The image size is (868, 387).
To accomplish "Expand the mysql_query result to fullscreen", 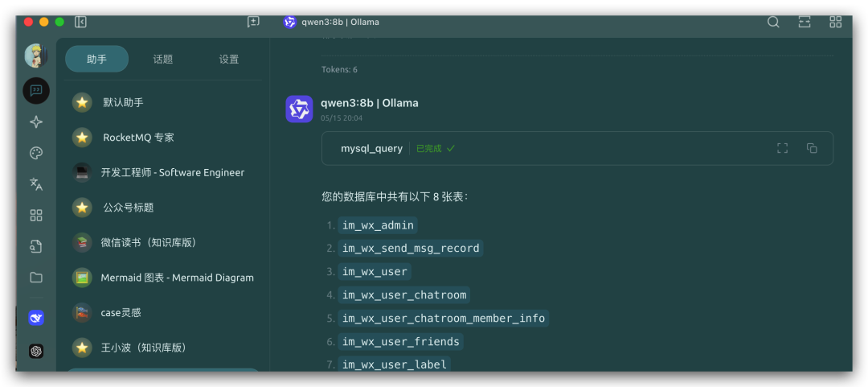I will (x=782, y=148).
